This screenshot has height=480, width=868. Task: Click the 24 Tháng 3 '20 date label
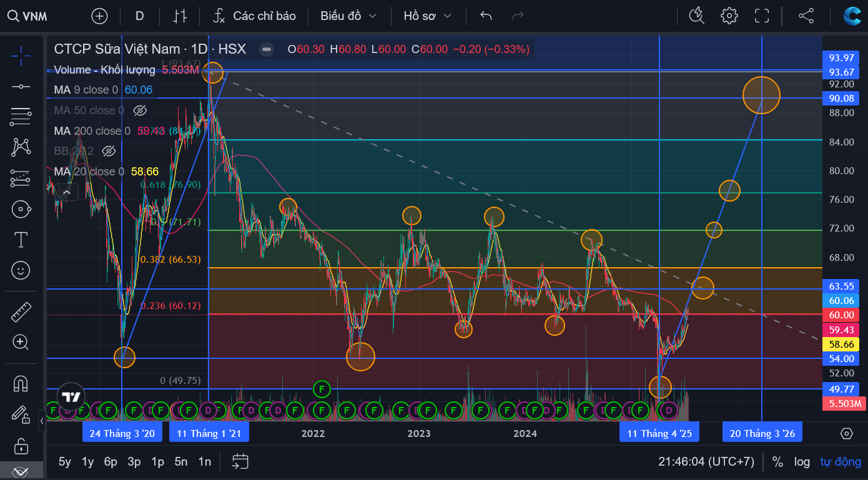pyautogui.click(x=122, y=433)
